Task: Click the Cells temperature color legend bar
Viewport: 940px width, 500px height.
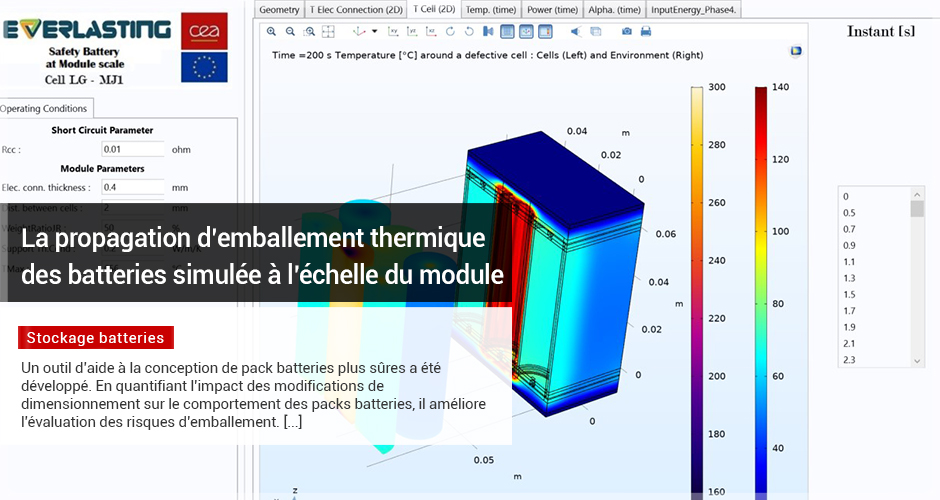Action: coord(697,290)
